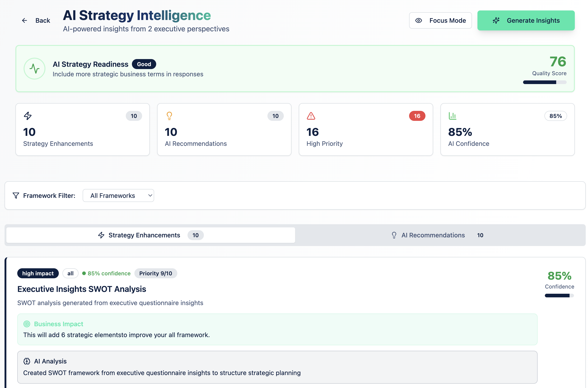The image size is (588, 388).
Task: Toggle Focus Mode with the eye button
Action: tap(440, 20)
